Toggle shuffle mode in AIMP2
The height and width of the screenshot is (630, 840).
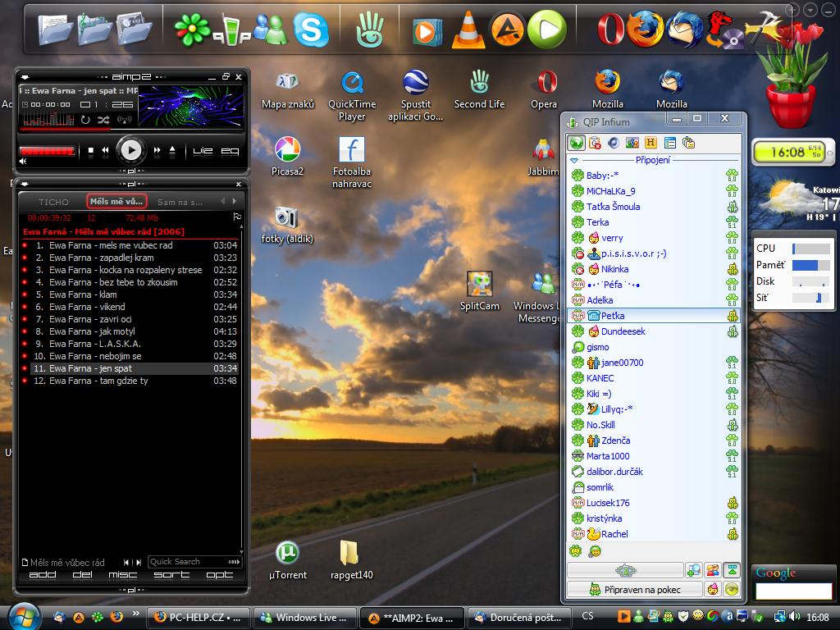point(103,121)
